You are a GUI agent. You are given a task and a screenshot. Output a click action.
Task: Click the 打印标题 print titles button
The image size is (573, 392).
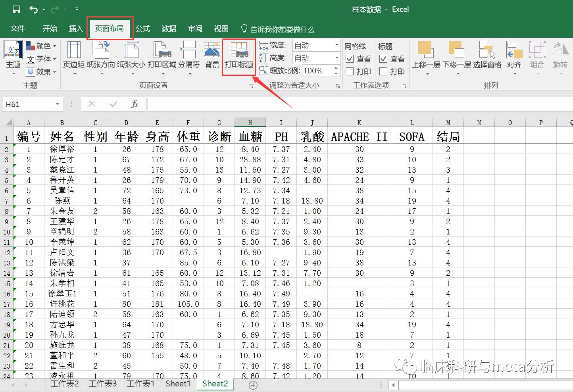coord(239,56)
